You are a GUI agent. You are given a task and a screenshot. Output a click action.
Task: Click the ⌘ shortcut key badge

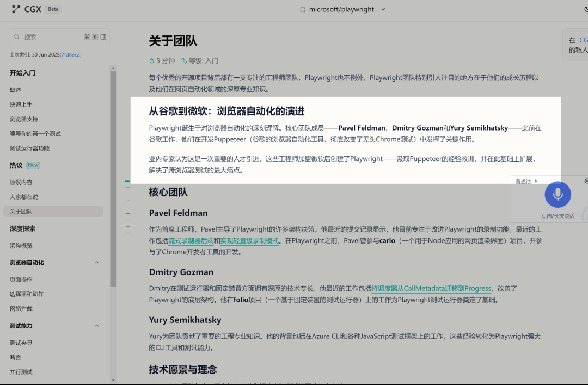87,36
